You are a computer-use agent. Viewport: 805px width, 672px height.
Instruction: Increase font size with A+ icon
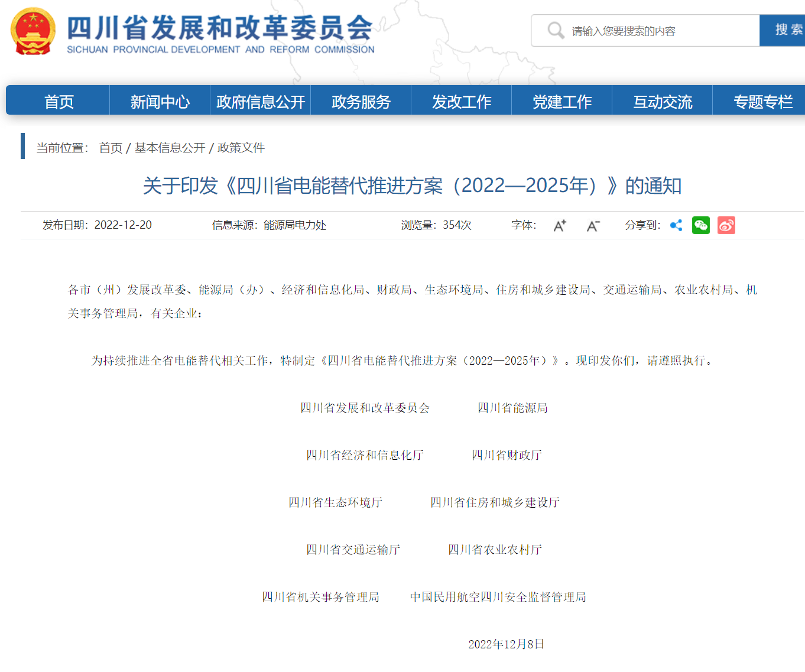click(x=559, y=225)
